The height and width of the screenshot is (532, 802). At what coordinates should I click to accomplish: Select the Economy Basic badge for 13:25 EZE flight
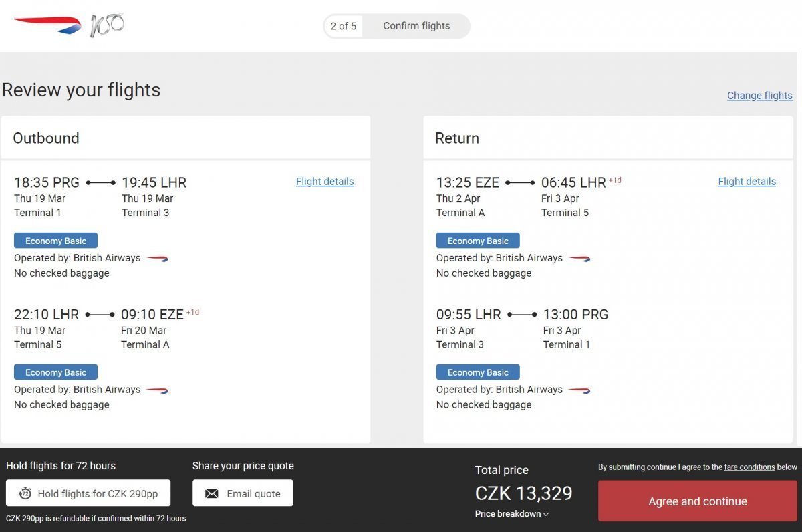click(x=478, y=241)
